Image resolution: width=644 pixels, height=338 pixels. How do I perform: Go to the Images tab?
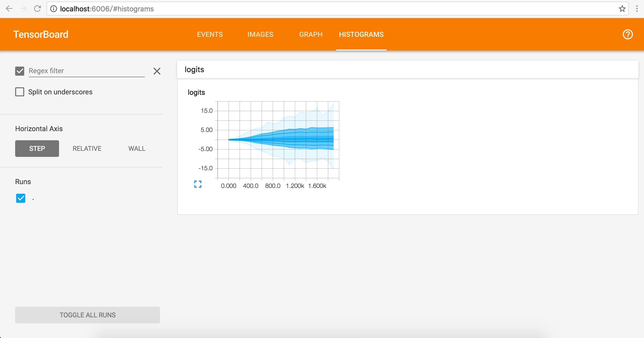point(260,34)
